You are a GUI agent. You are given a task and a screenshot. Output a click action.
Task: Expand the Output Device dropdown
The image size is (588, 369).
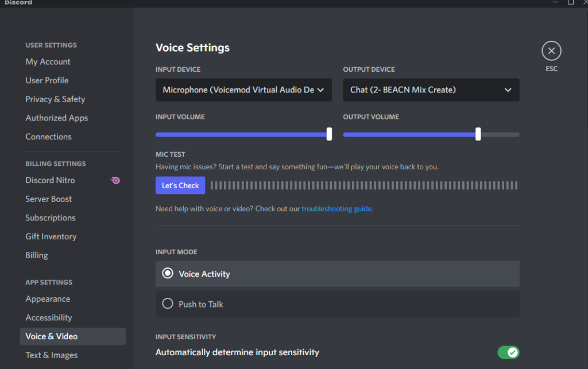point(431,90)
